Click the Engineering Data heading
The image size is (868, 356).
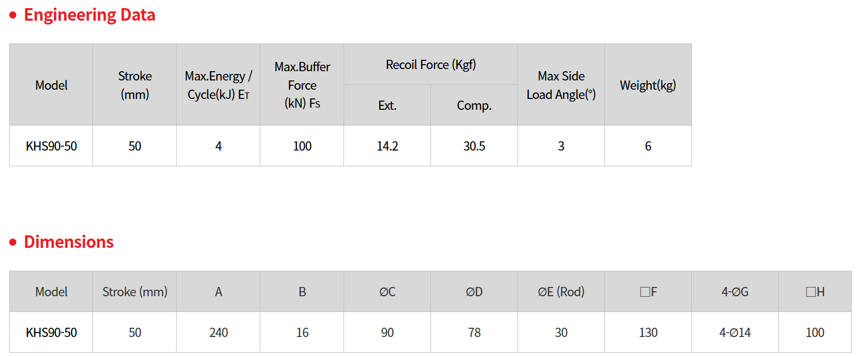click(89, 15)
